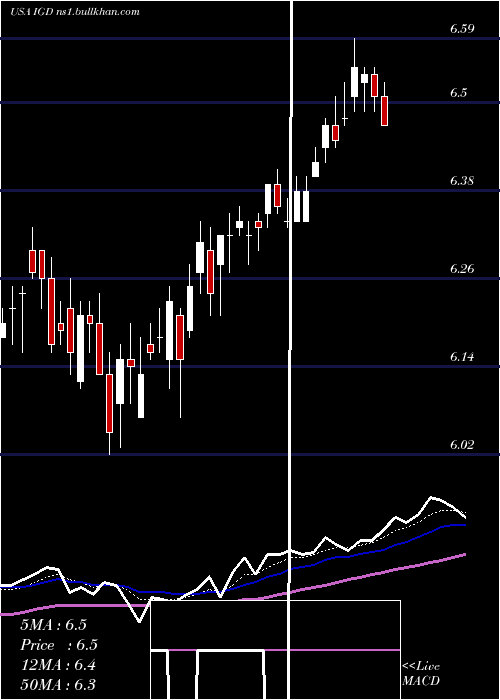
Task: Click the 'USA IGD ns1.bullkhan.com' chart title
Action: [75, 12]
